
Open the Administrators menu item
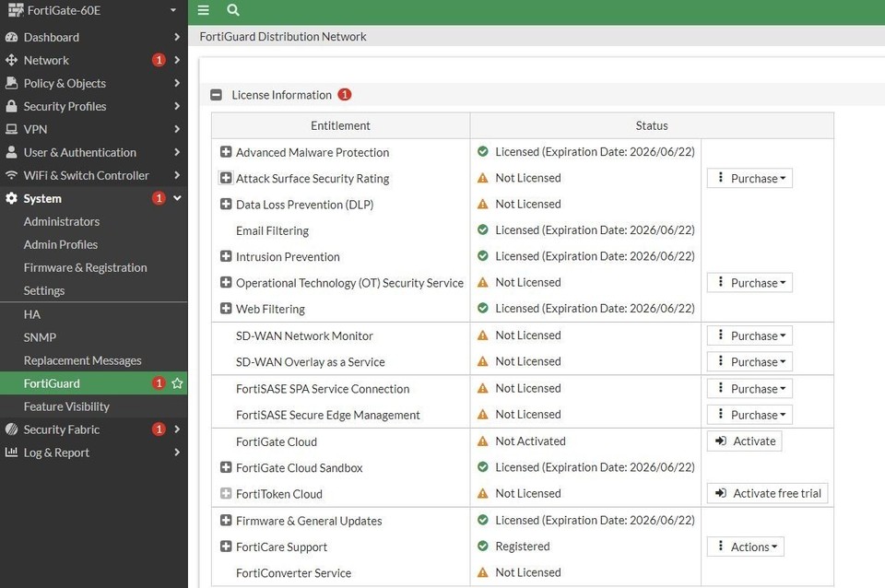62,221
